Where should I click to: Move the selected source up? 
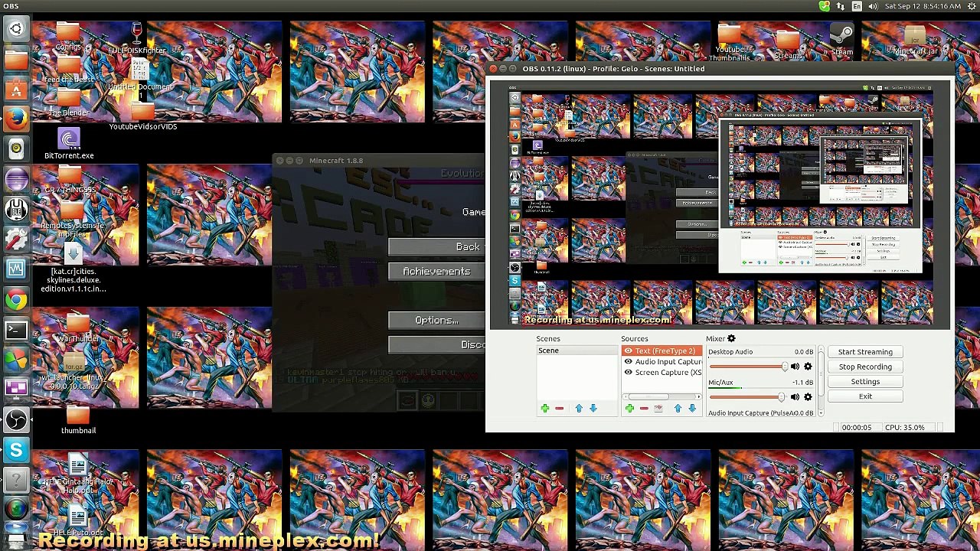(x=678, y=409)
